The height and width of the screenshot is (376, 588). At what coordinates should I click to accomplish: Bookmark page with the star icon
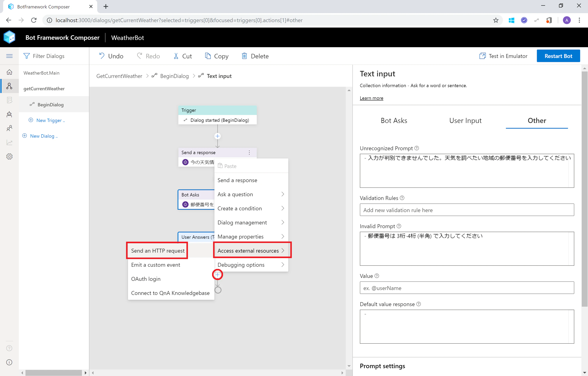(x=496, y=20)
